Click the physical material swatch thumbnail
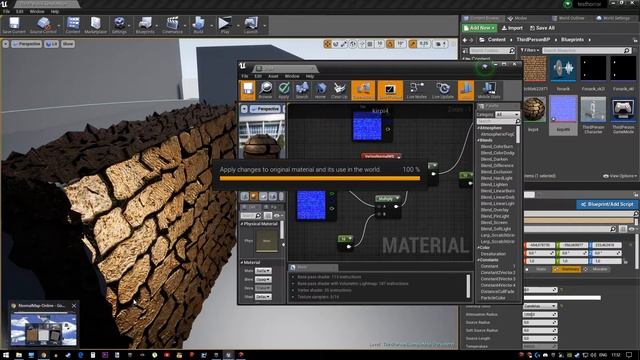The image size is (640, 360). (267, 241)
